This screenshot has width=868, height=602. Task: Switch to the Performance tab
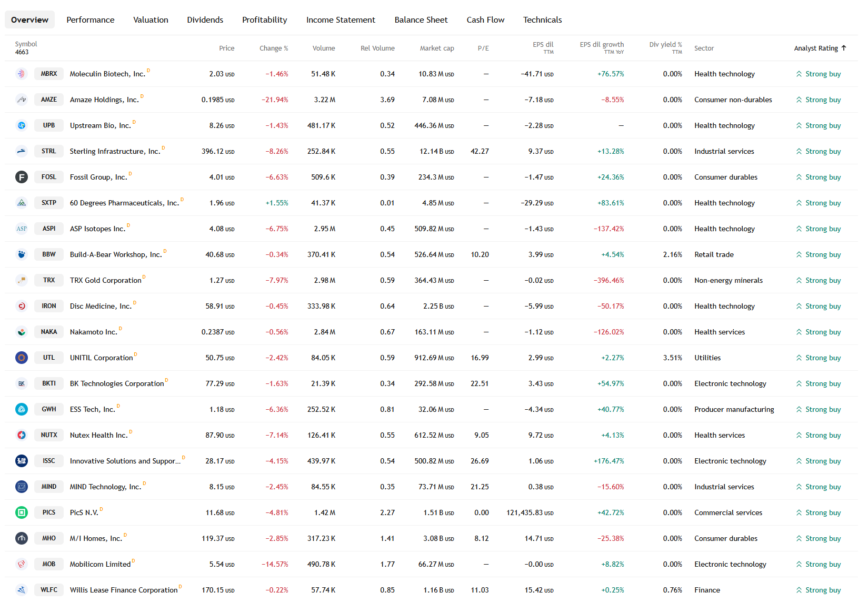pos(91,20)
